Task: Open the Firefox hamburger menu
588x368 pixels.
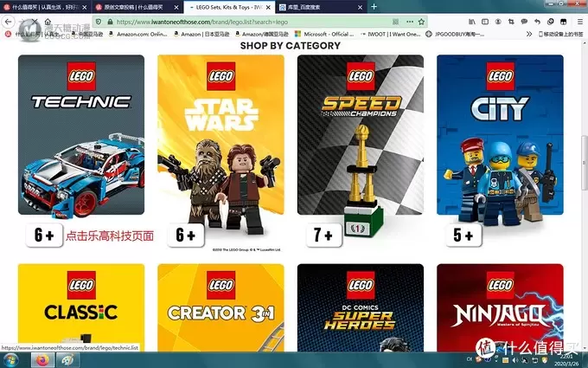Action: pyautogui.click(x=579, y=22)
